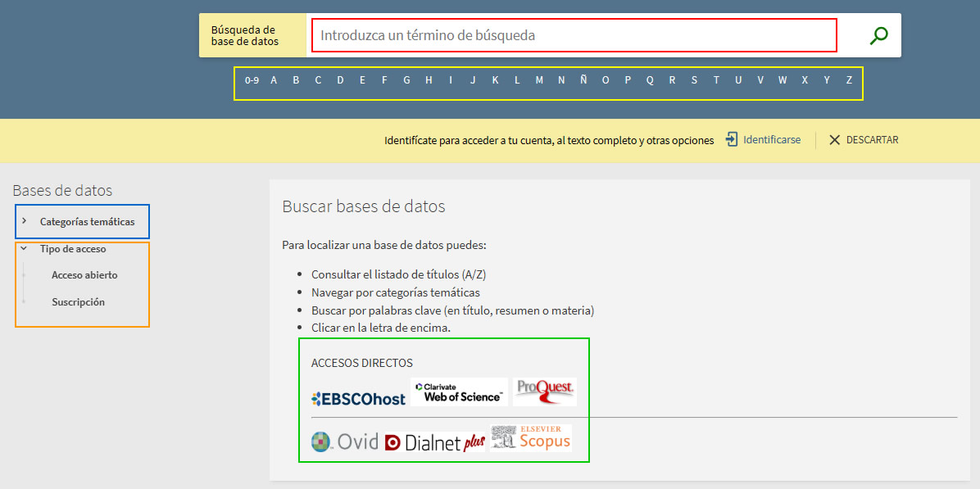Browse databases starting with letter B

click(297, 80)
